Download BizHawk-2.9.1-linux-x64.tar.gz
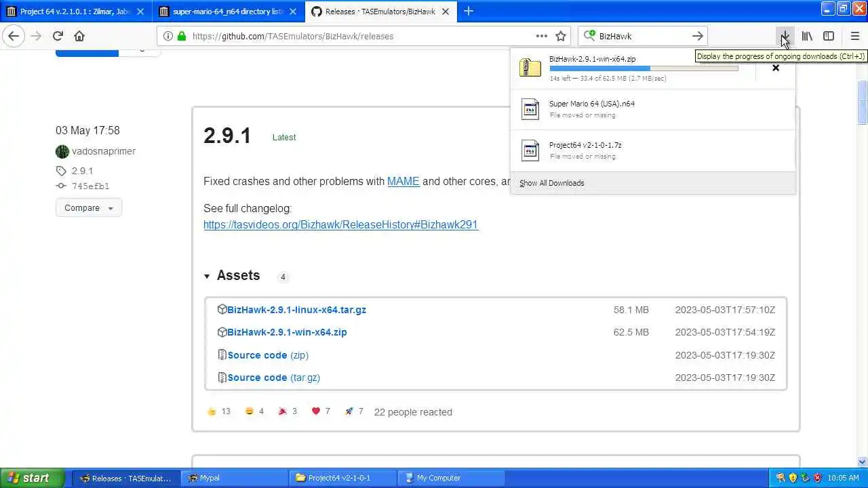The image size is (868, 488). click(296, 310)
